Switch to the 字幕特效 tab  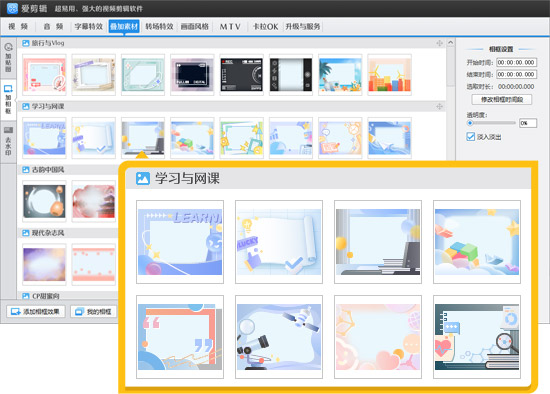point(89,26)
